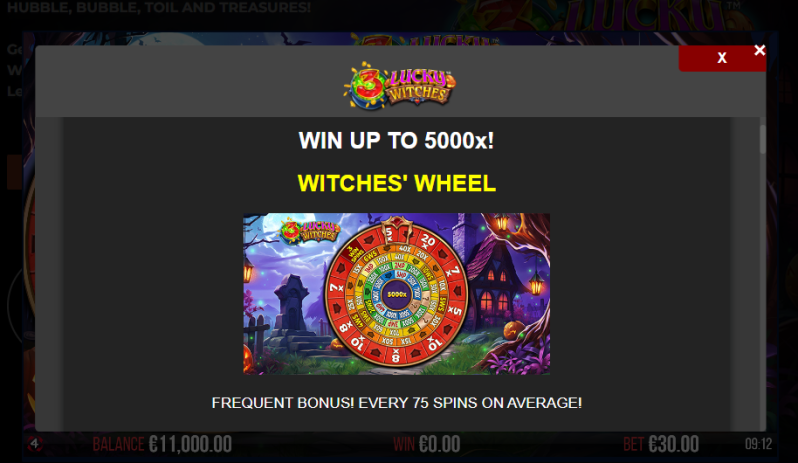Click the small white × corner icon
798x463 pixels.
759,50
